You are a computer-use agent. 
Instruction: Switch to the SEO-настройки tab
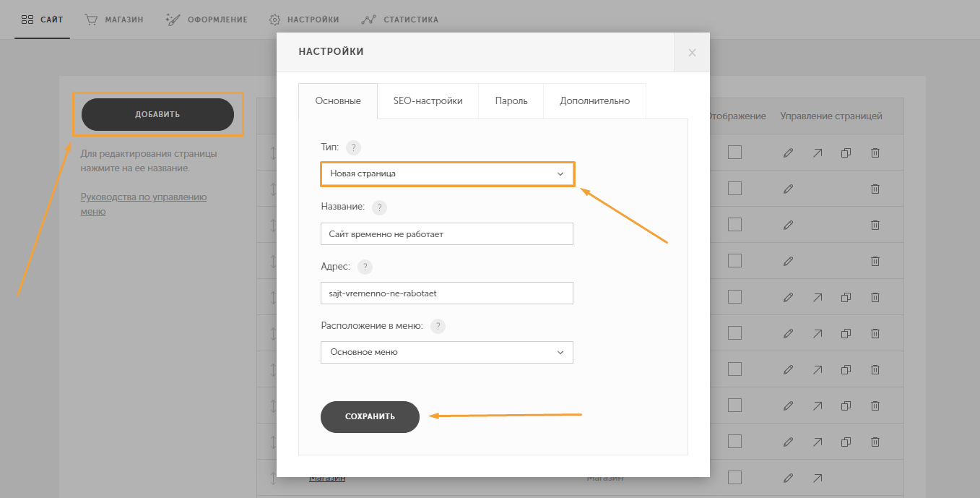coord(428,101)
